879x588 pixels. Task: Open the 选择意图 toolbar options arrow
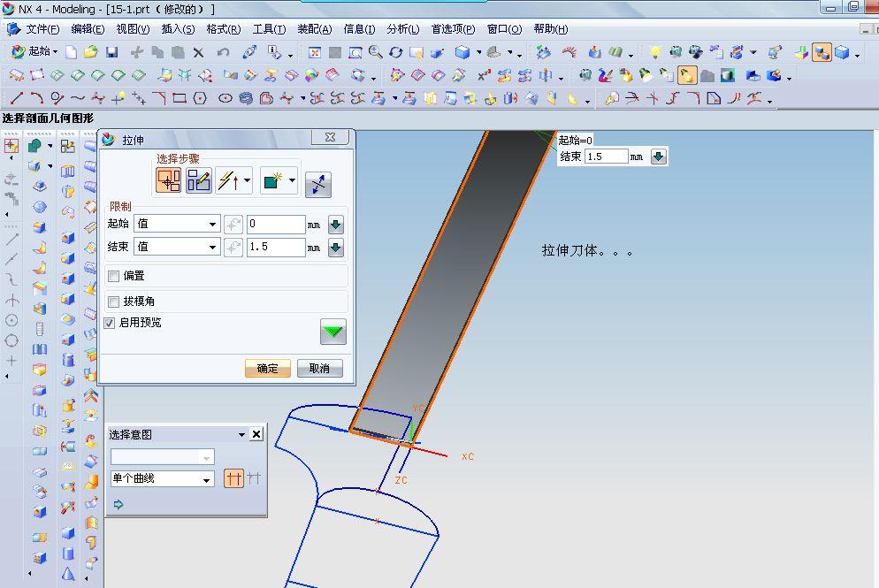coord(241,434)
